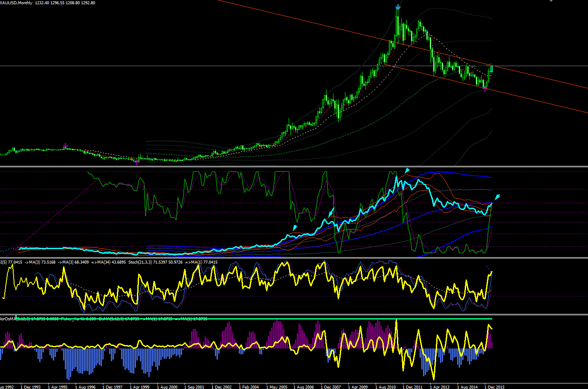Click the 1 Aug 2010 date label
This screenshot has width=588, height=389.
point(385,387)
